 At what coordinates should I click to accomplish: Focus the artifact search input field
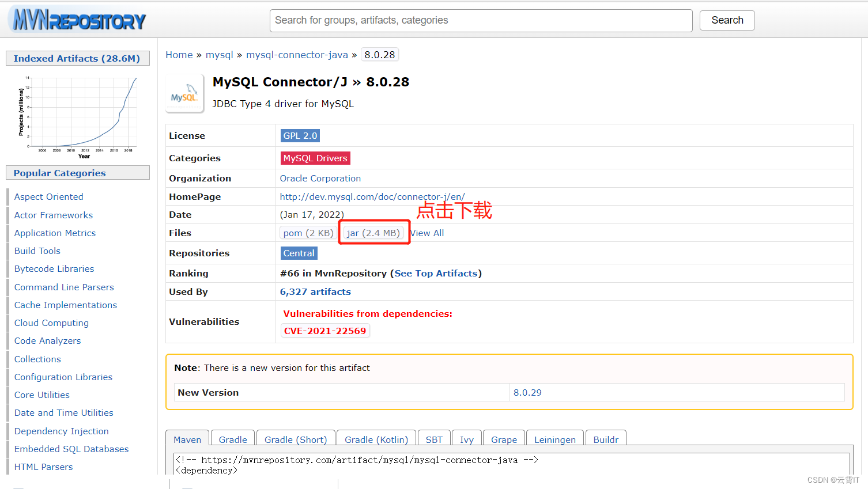[481, 20]
